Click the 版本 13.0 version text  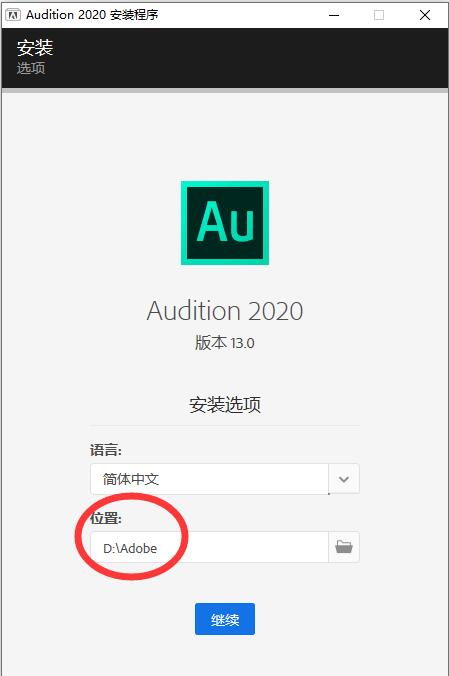(225, 343)
